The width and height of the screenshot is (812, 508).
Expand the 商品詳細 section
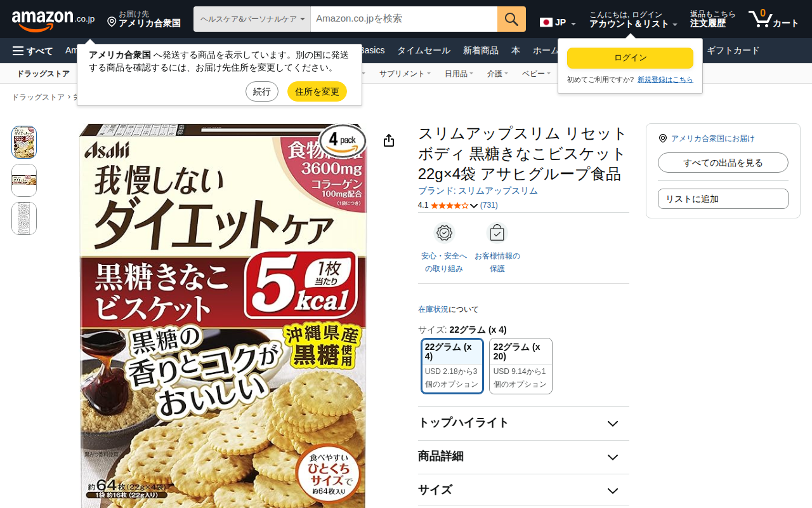[523, 457]
